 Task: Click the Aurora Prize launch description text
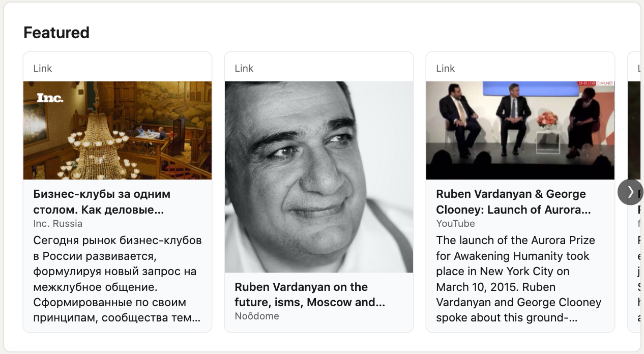coord(518,279)
